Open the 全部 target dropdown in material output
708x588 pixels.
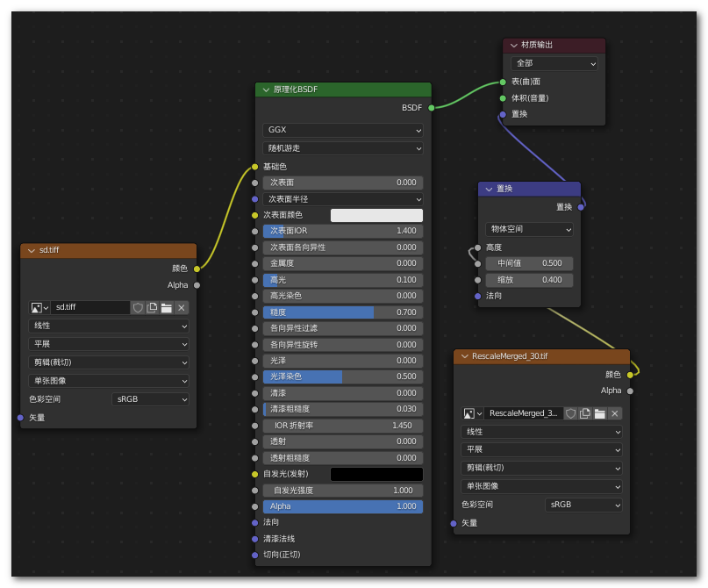(x=554, y=64)
